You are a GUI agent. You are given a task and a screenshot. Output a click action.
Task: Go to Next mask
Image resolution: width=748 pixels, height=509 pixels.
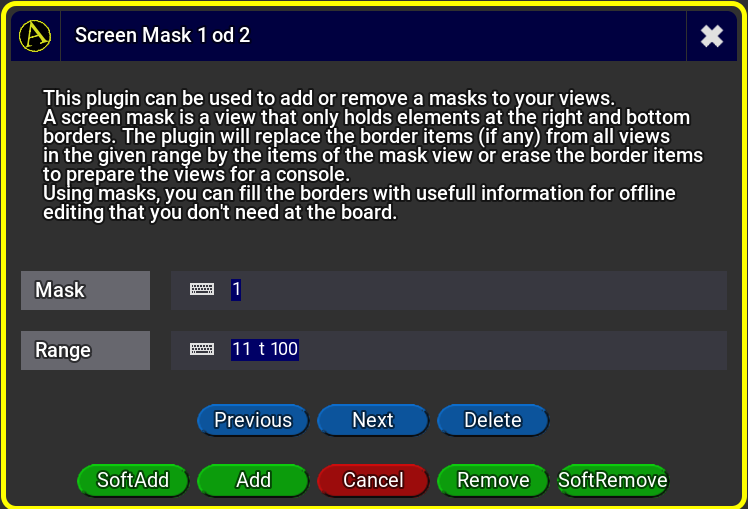pos(373,420)
